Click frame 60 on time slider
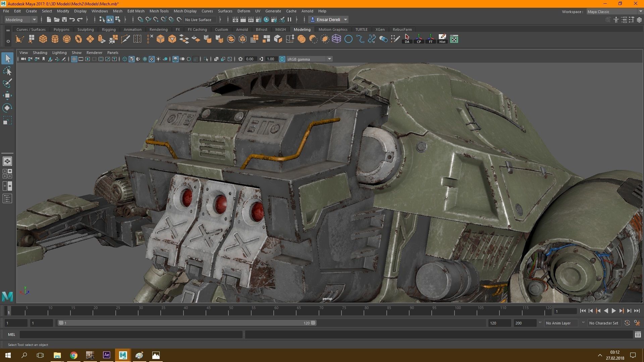The width and height of the screenshot is (644, 362). coord(274,311)
